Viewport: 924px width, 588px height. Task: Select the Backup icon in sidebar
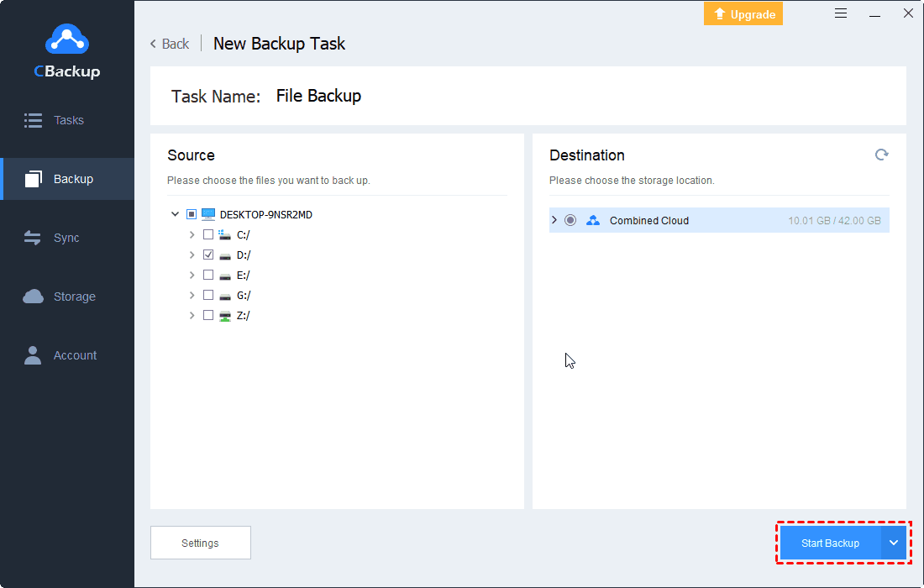[33, 179]
